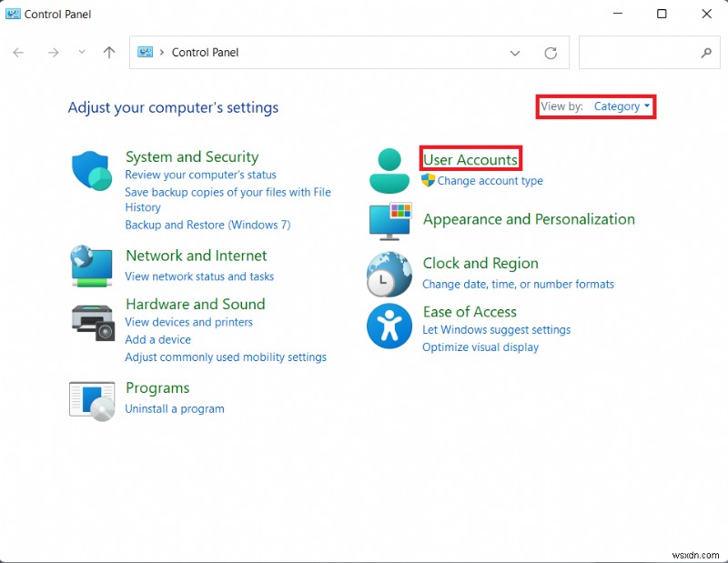Open Programs category heading
728x563 pixels.
[x=157, y=388]
